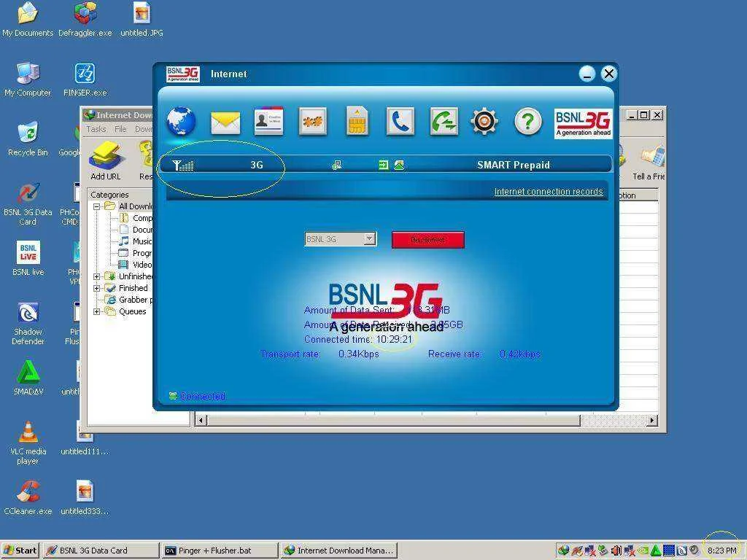The width and height of the screenshot is (747, 560).
Task: Open untitled333 desktop file
Action: (85, 497)
